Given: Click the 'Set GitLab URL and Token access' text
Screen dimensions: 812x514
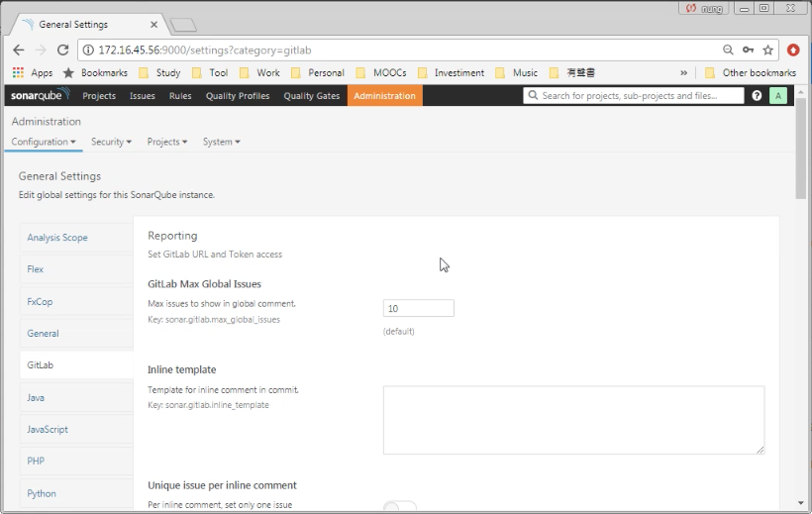Looking at the screenshot, I should click(215, 255).
